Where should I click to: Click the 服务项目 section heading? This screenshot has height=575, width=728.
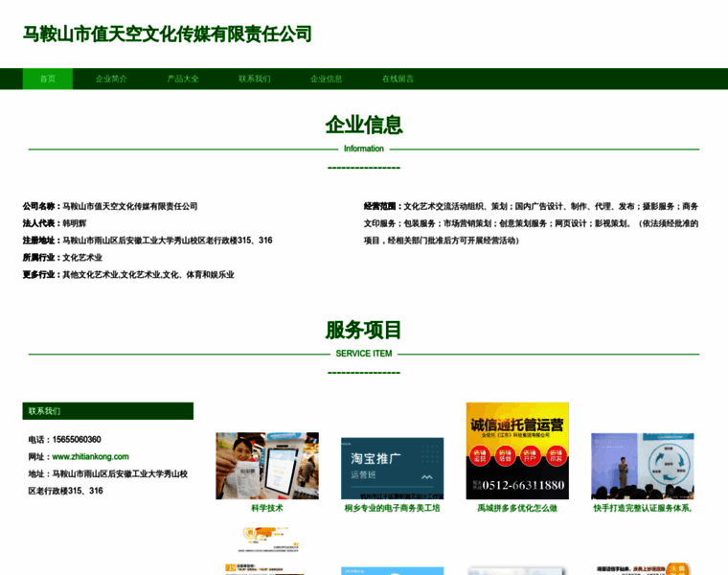tap(364, 331)
